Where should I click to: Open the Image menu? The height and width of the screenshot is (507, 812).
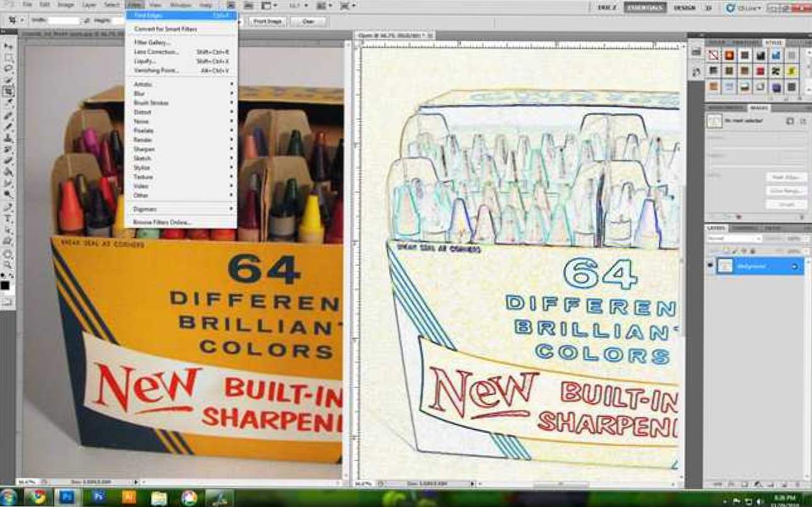pyautogui.click(x=66, y=5)
